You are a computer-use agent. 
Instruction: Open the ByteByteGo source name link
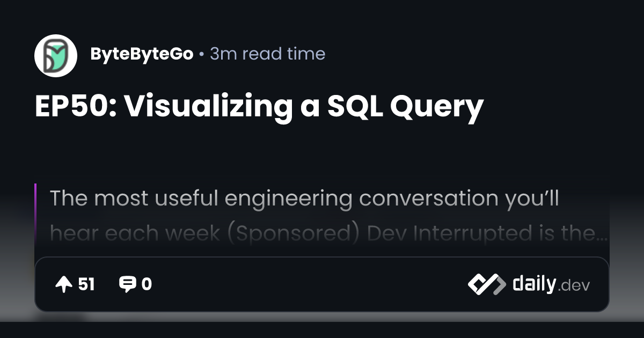pos(142,54)
